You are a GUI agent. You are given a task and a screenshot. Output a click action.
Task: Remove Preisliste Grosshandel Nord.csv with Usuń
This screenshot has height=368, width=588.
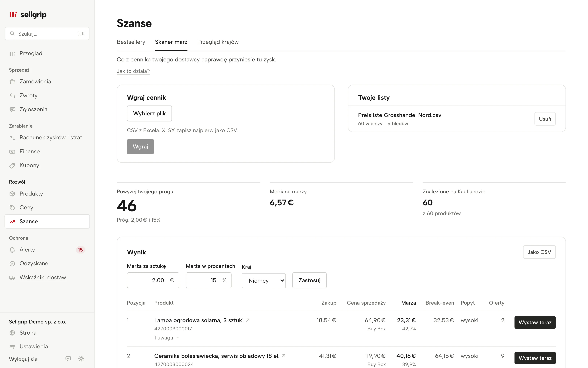tap(545, 119)
